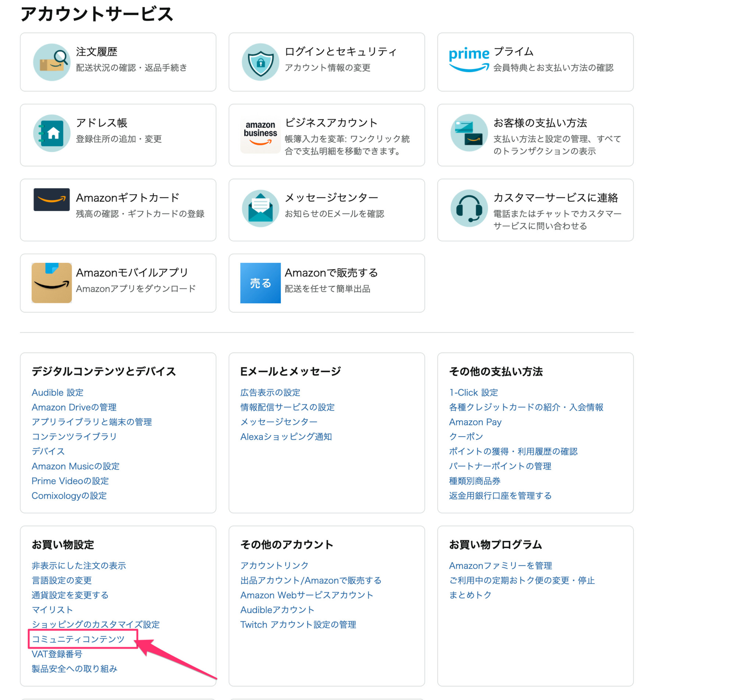Open Amazonで販売する card title
Image resolution: width=736 pixels, height=700 pixels.
pyautogui.click(x=331, y=273)
